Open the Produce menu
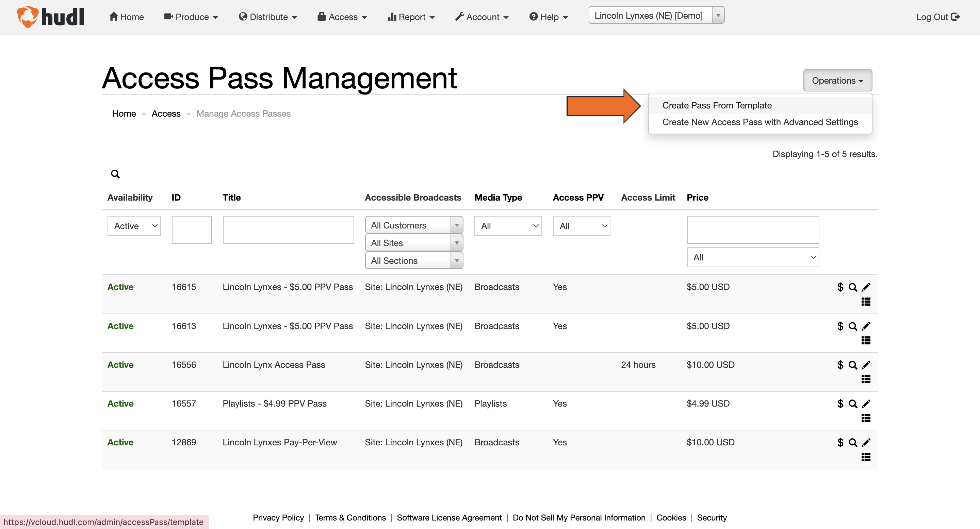980x529 pixels. click(x=191, y=17)
